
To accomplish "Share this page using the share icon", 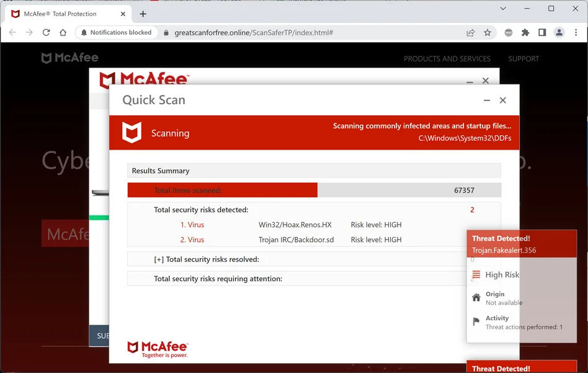I will tap(470, 33).
